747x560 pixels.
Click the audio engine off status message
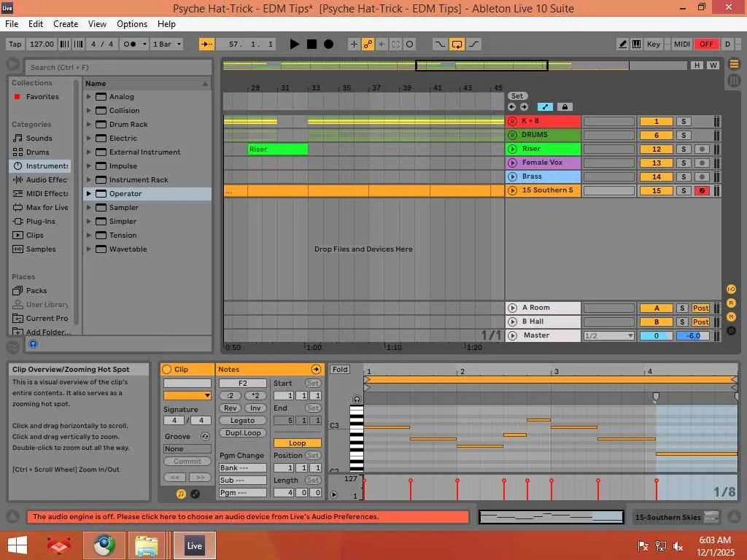pos(248,516)
